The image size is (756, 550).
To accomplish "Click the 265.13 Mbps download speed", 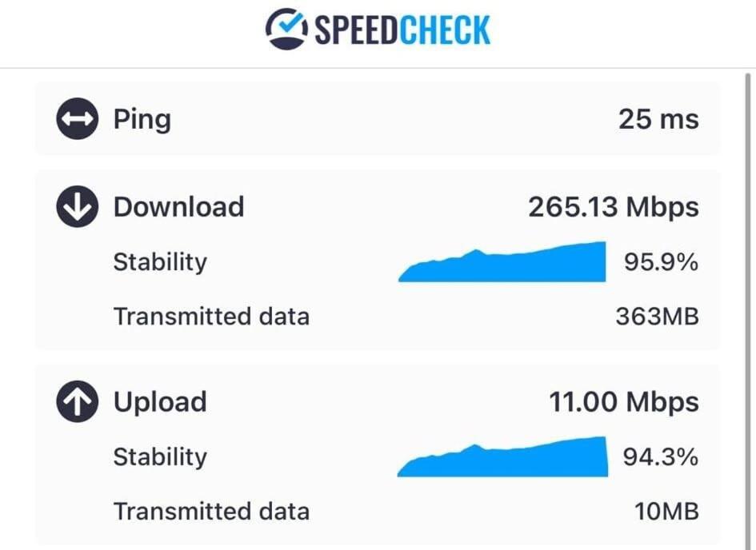I will pos(614,207).
